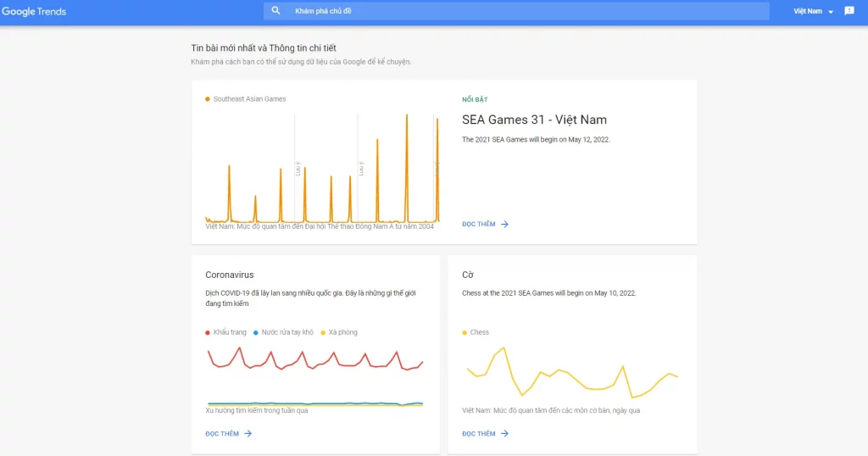Screen dimensions: 868x456
Task: Click the Southeast Asian Games spike chart
Action: click(x=323, y=168)
